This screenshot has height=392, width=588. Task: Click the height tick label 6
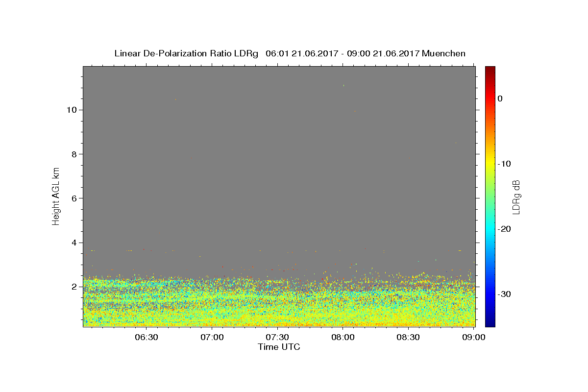(x=73, y=198)
